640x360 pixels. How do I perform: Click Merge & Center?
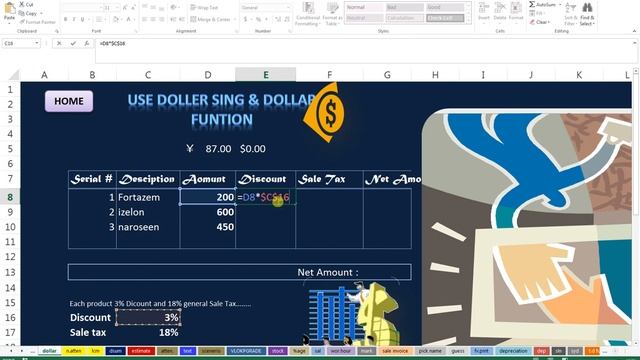pos(210,19)
